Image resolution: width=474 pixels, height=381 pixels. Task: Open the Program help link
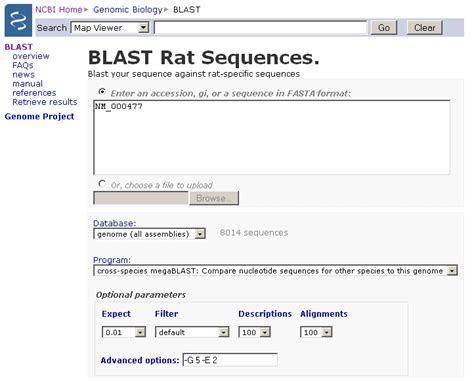point(112,260)
